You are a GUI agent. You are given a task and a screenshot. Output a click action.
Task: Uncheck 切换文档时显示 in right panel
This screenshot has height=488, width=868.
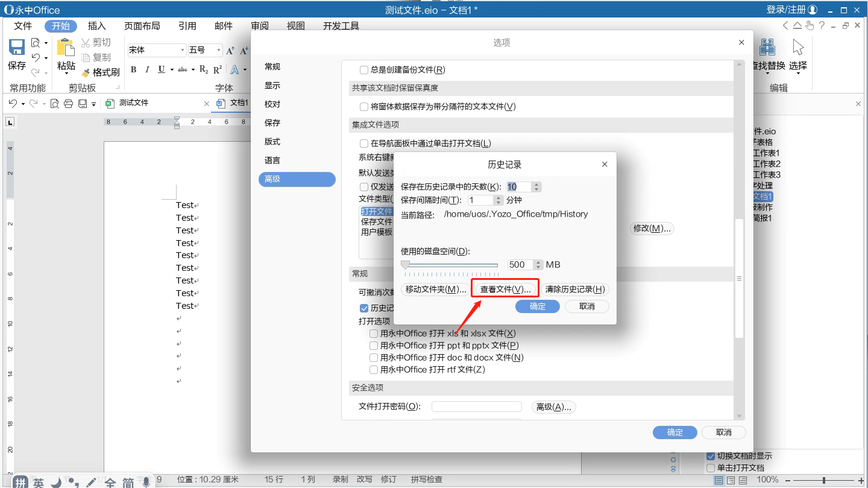711,456
